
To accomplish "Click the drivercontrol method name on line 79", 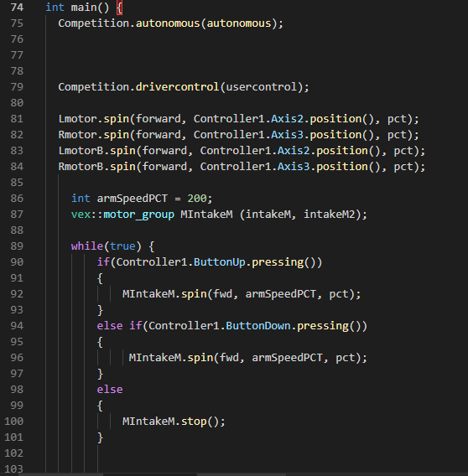I will (x=177, y=87).
